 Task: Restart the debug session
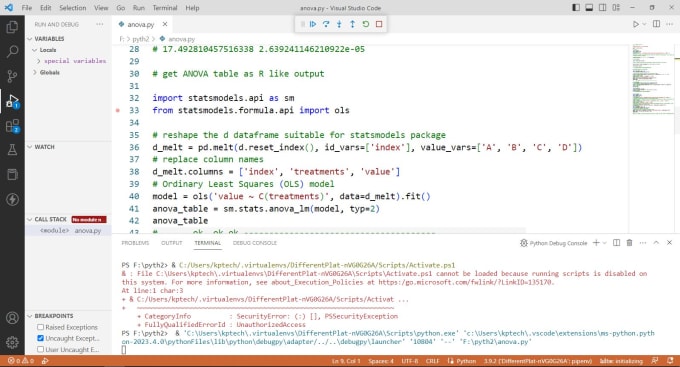coord(366,24)
